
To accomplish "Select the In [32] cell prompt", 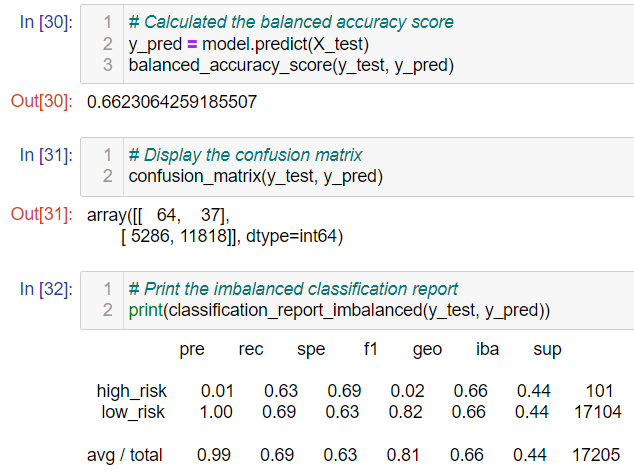I will (46, 289).
